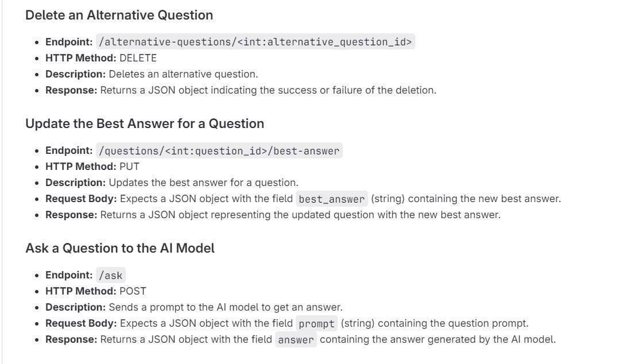The width and height of the screenshot is (622, 364).
Task: Click the best_answer field code snippet
Action: point(331,199)
